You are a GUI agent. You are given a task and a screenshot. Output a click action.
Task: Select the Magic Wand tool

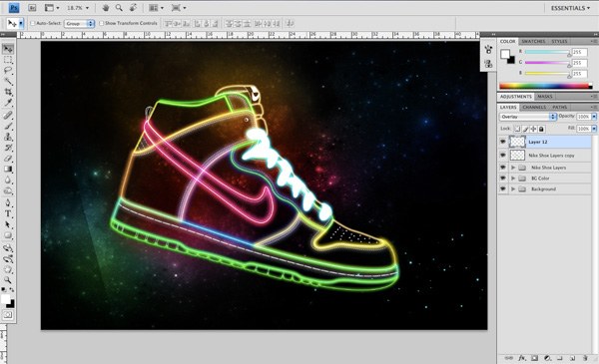tap(8, 81)
